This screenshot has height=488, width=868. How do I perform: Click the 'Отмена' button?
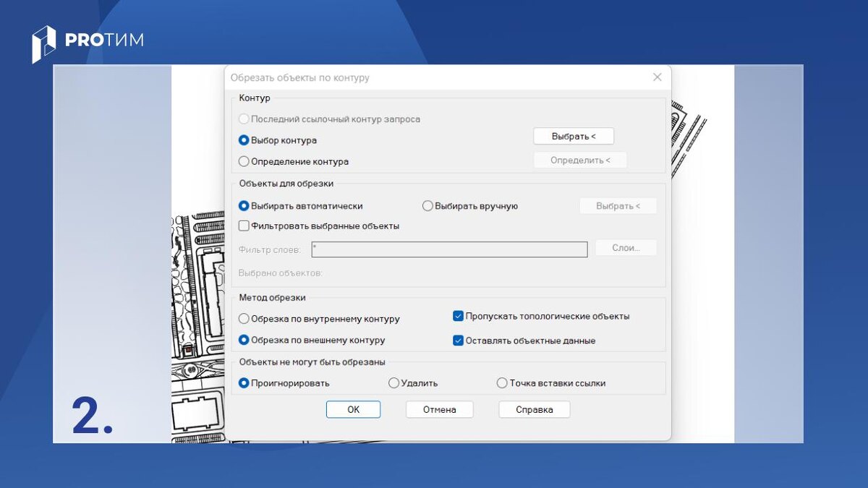pos(440,409)
